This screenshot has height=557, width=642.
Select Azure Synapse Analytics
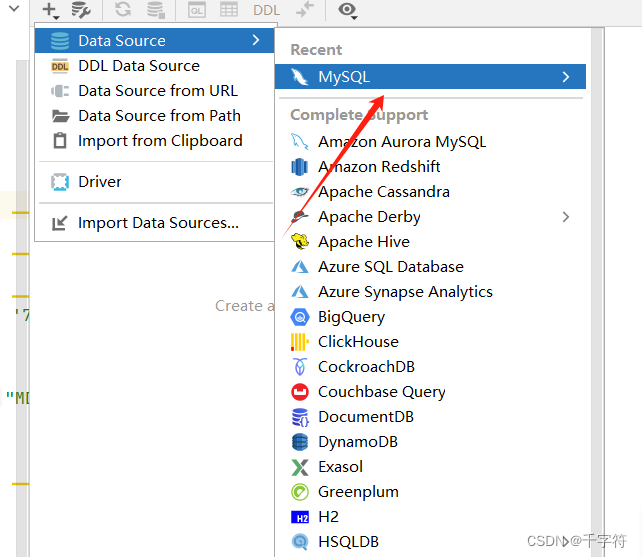click(430, 292)
